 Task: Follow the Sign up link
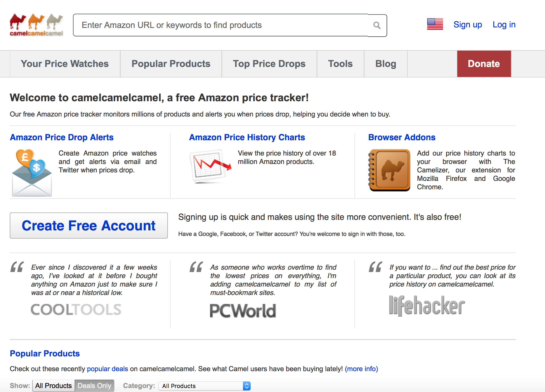coord(468,25)
